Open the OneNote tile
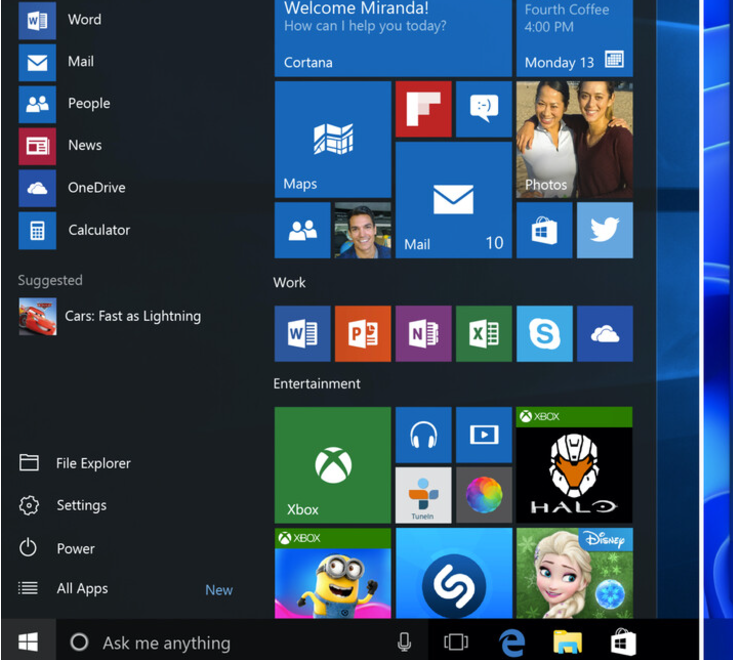733x660 pixels. coord(424,334)
